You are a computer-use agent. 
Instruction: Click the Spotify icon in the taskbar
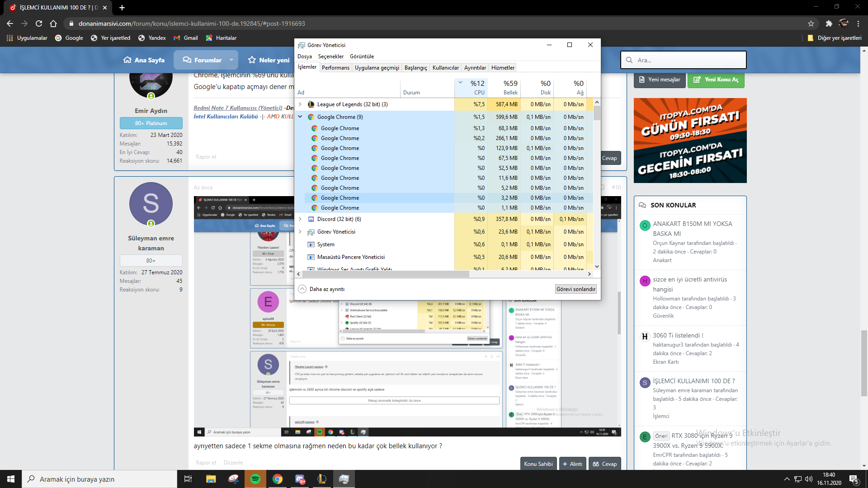[x=255, y=479]
